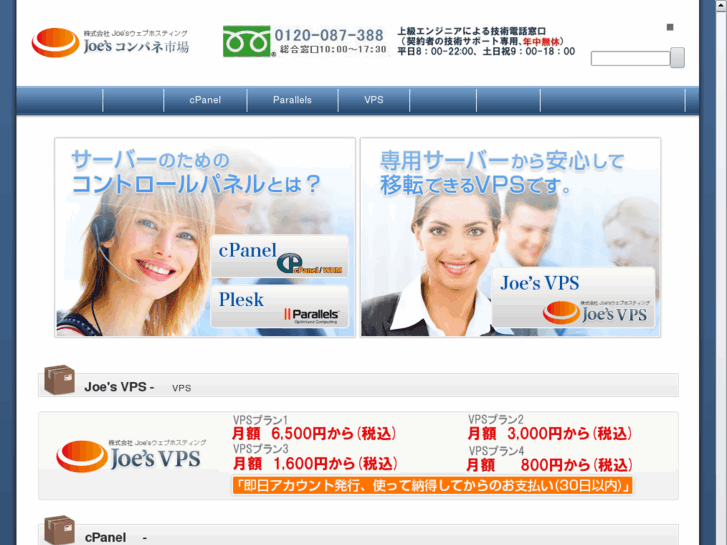The width and height of the screenshot is (727, 545).
Task: Open the 専用サーバー VPS banner image
Action: click(510, 237)
